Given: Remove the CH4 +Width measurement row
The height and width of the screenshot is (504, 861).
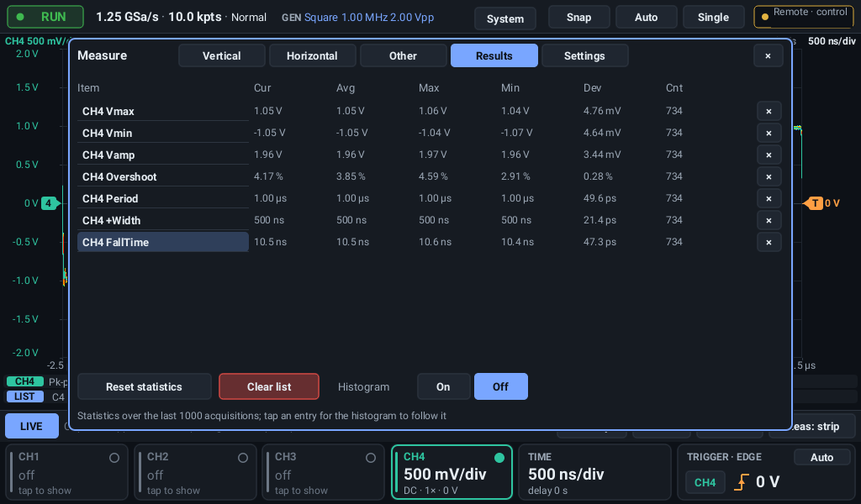Looking at the screenshot, I should point(769,220).
